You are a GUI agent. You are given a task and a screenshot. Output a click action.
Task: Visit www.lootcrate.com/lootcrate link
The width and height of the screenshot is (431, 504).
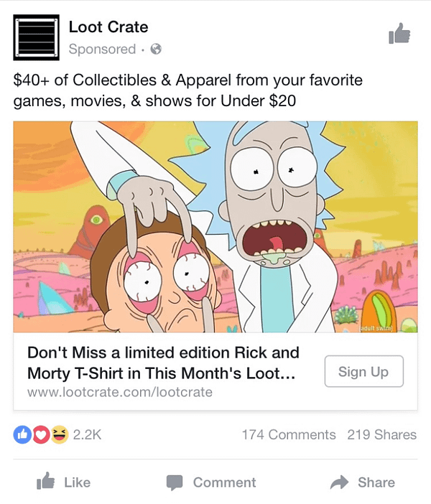(x=120, y=392)
